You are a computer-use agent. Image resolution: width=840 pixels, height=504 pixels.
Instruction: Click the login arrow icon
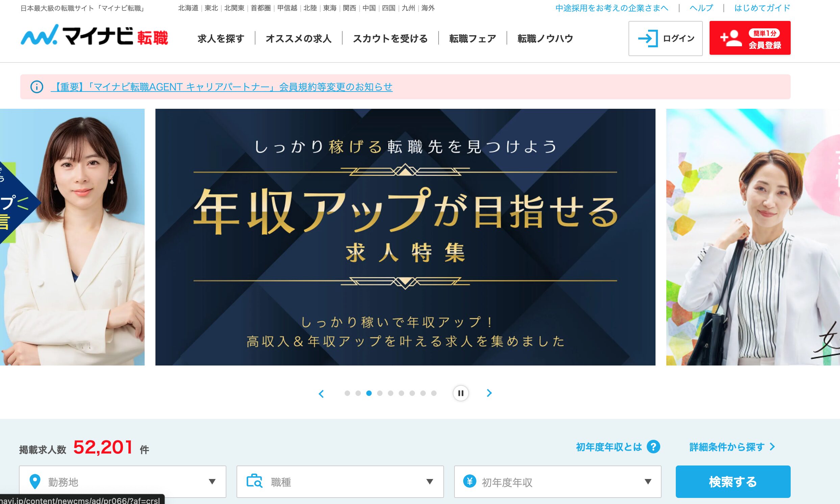tap(648, 39)
